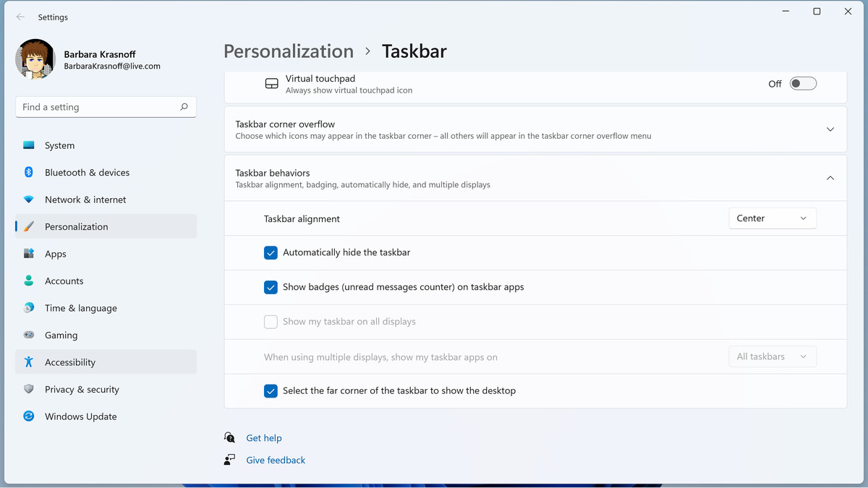Open System settings category
Image resolution: width=868 pixels, height=488 pixels.
point(106,145)
